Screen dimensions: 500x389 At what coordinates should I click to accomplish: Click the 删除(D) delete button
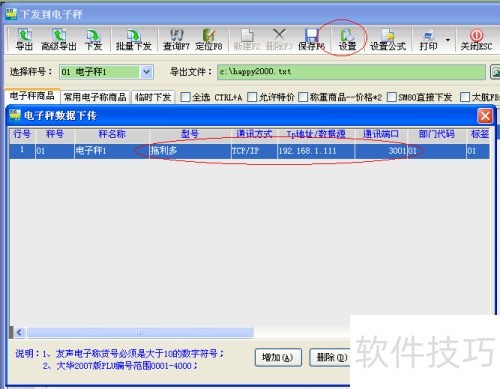[x=330, y=358]
